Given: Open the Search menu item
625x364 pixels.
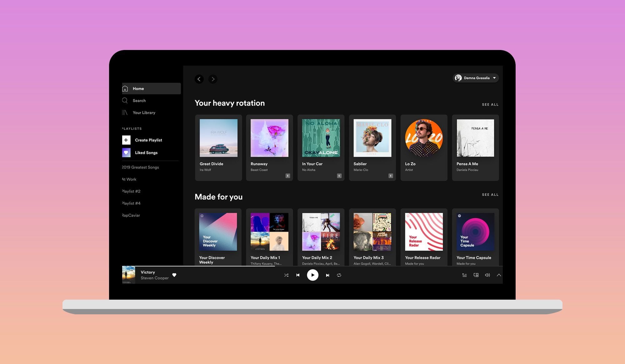Looking at the screenshot, I should (x=139, y=101).
